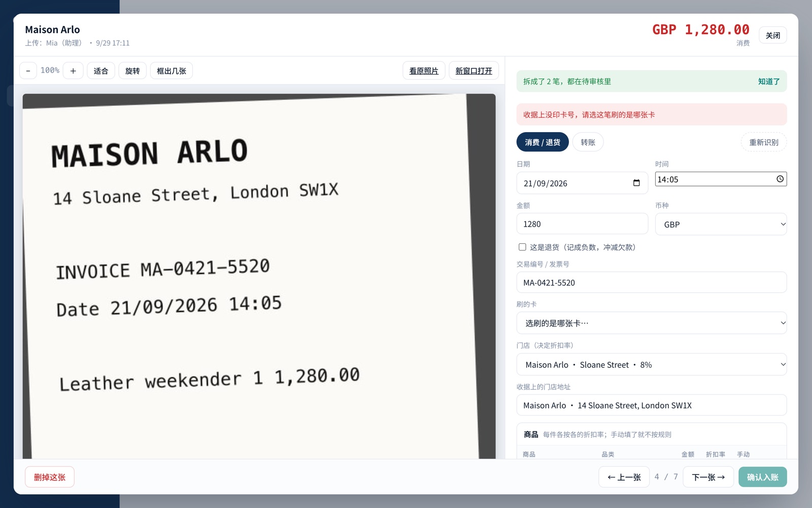
Task: Switch to the 转账 tab
Action: pos(588,142)
